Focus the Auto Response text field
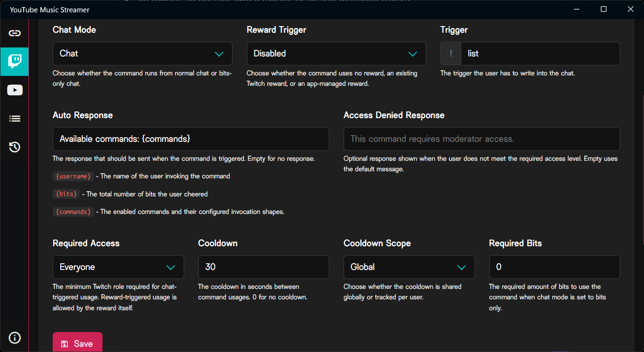The image size is (644, 352). 191,139
